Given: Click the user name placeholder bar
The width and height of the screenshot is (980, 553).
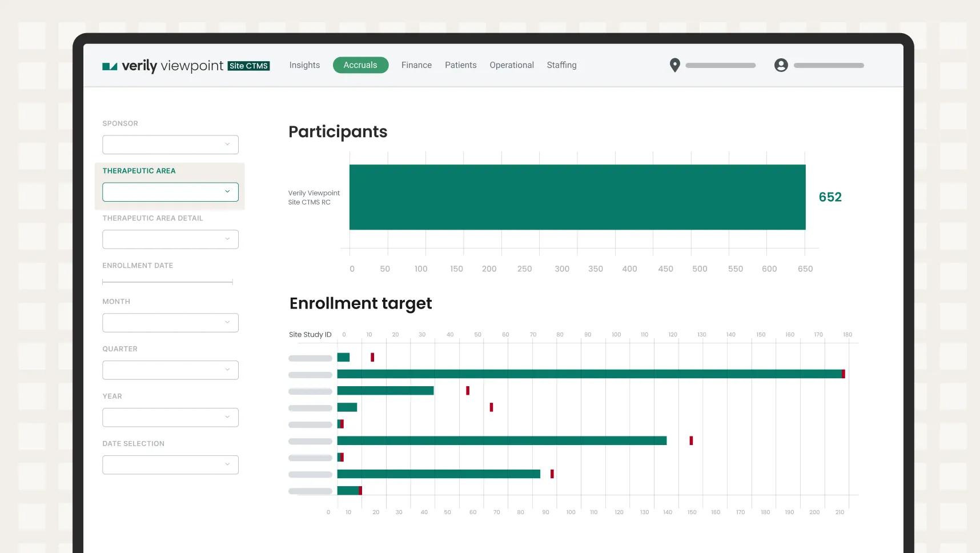Looking at the screenshot, I should pos(829,66).
